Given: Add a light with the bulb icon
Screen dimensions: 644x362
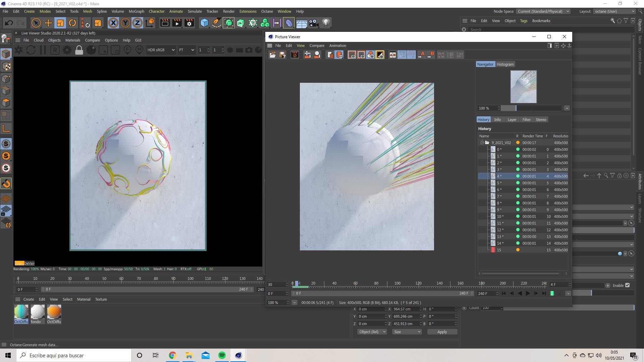Looking at the screenshot, I should 326,23.
